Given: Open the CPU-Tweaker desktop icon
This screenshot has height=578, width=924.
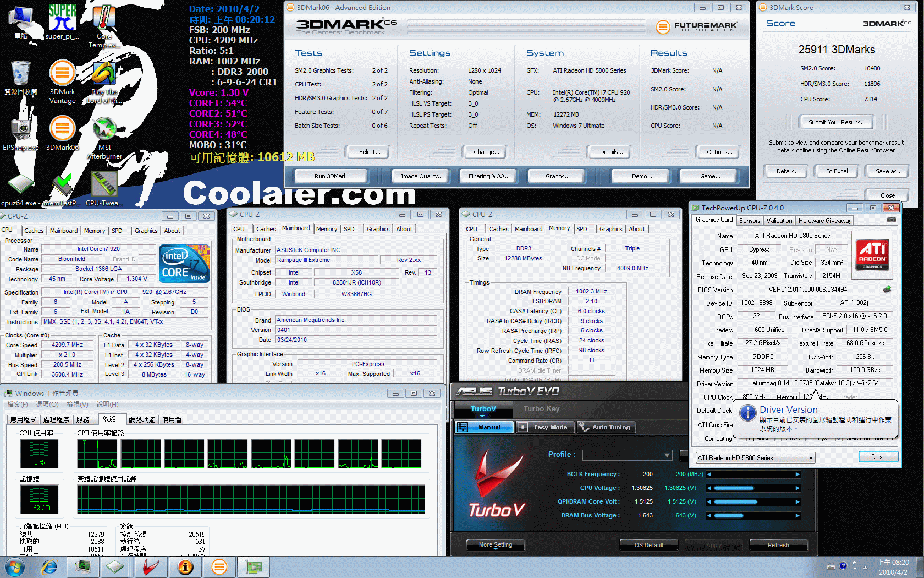Looking at the screenshot, I should [x=104, y=189].
